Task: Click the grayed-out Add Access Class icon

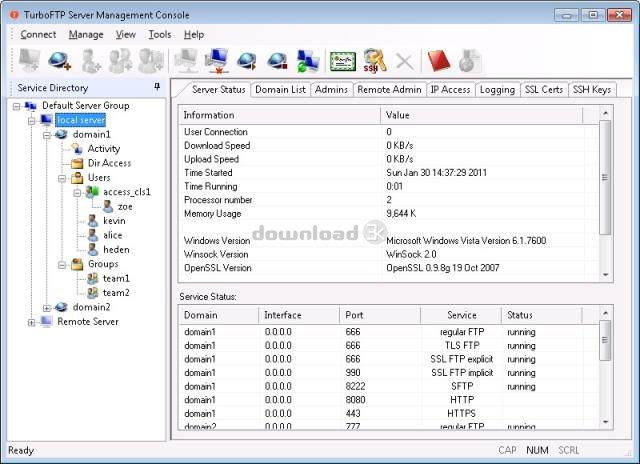Action: pos(150,60)
